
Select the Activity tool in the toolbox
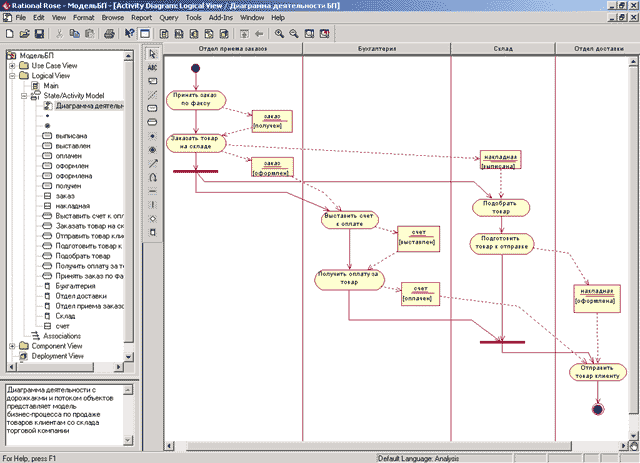tap(152, 122)
